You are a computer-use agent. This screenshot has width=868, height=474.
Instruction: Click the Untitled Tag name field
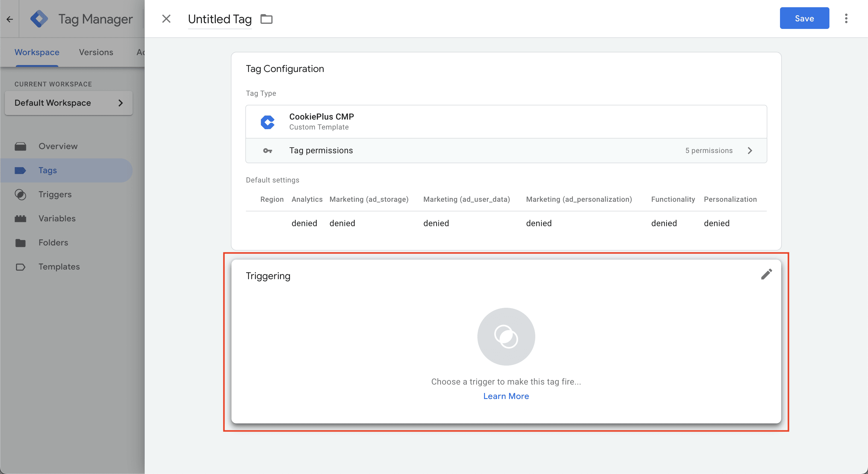pyautogui.click(x=220, y=19)
